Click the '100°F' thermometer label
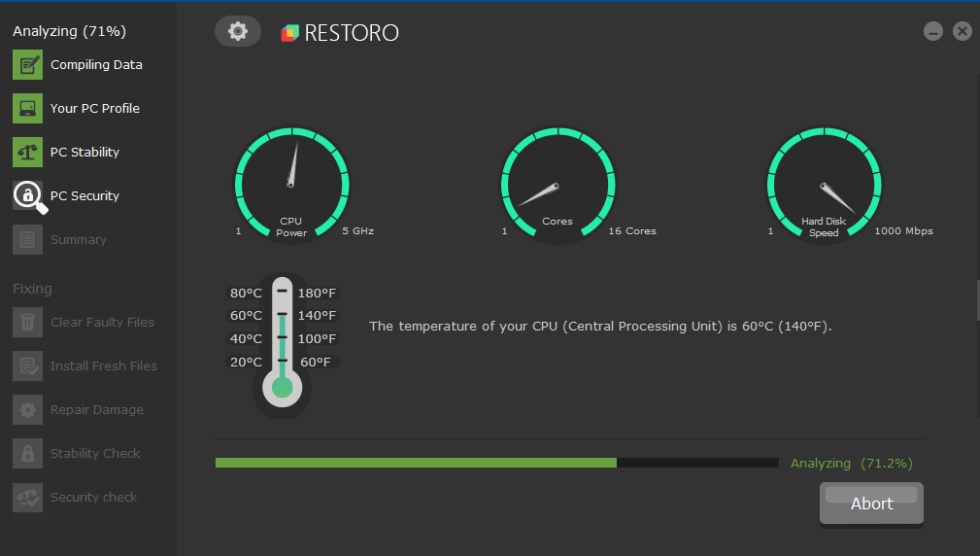The image size is (980, 556). tap(317, 338)
